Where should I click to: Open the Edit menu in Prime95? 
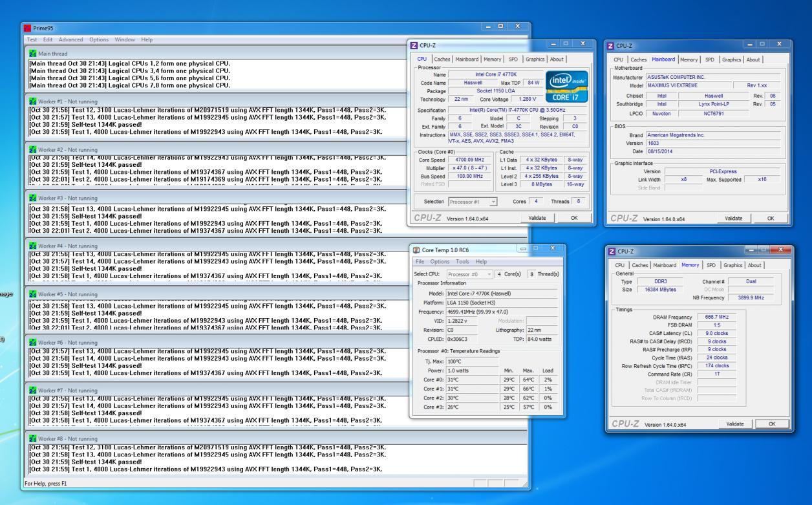point(48,39)
